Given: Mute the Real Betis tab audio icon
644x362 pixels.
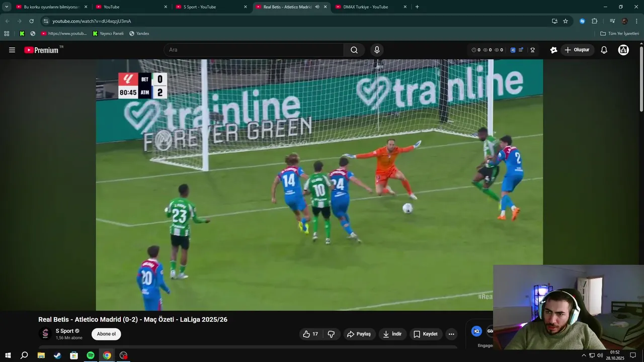Looking at the screenshot, I should click(317, 7).
